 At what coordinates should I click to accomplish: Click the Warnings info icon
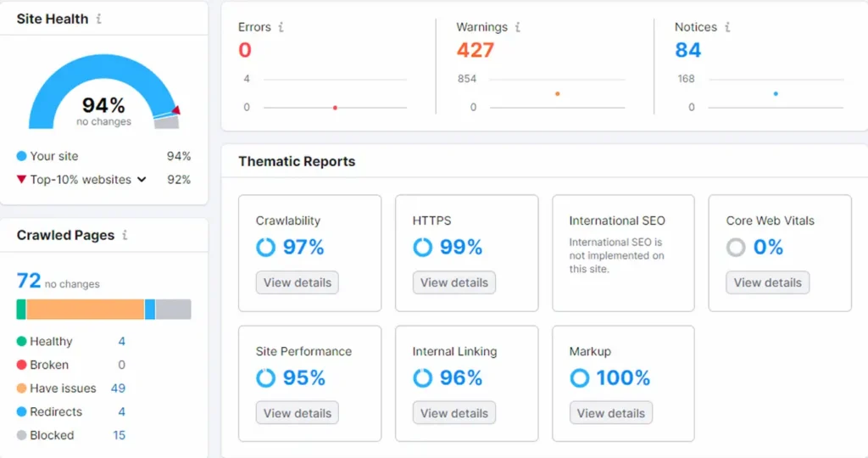coord(518,27)
